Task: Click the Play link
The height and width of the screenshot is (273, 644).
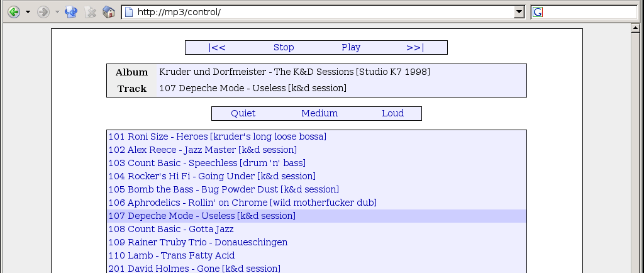Action: tap(351, 48)
